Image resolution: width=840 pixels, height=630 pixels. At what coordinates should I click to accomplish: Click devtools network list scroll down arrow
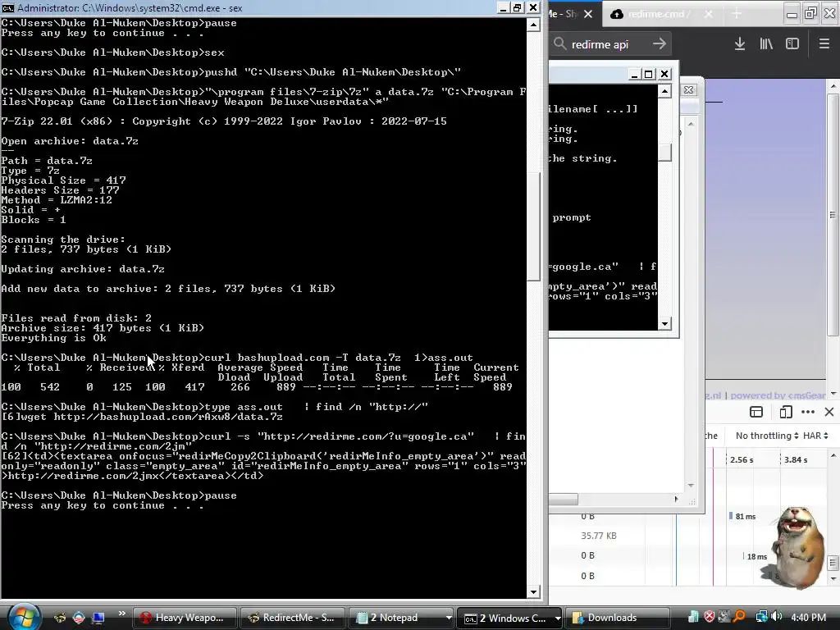point(833,578)
